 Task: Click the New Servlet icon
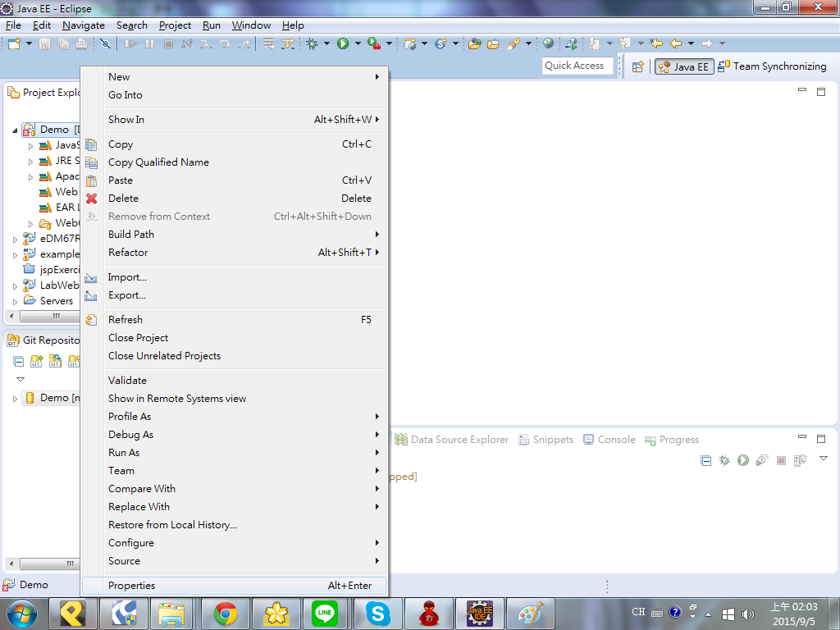coord(441,43)
